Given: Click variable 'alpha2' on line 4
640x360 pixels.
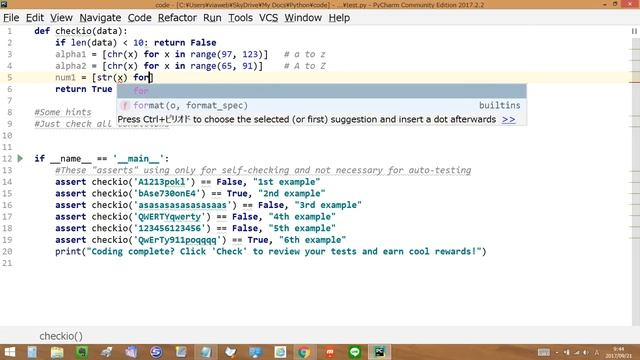Looking at the screenshot, I should (71, 66).
